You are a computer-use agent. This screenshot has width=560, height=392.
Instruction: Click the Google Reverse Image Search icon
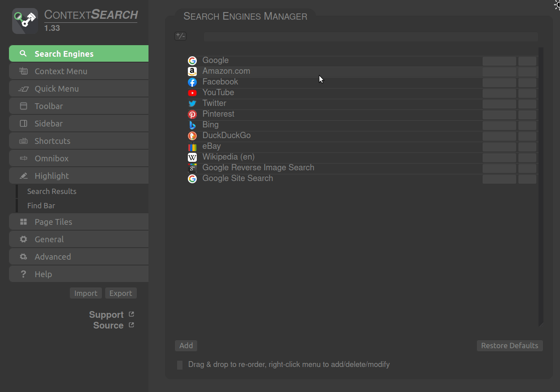[x=192, y=168]
